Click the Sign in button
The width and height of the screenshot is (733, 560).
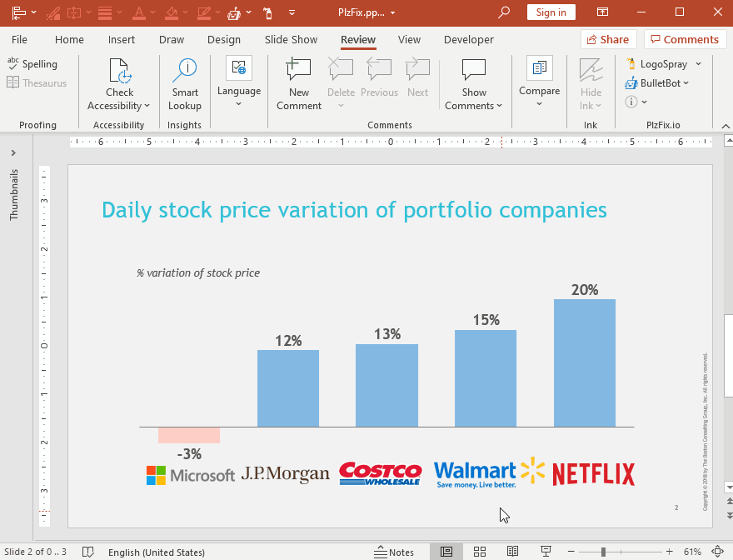pos(551,12)
